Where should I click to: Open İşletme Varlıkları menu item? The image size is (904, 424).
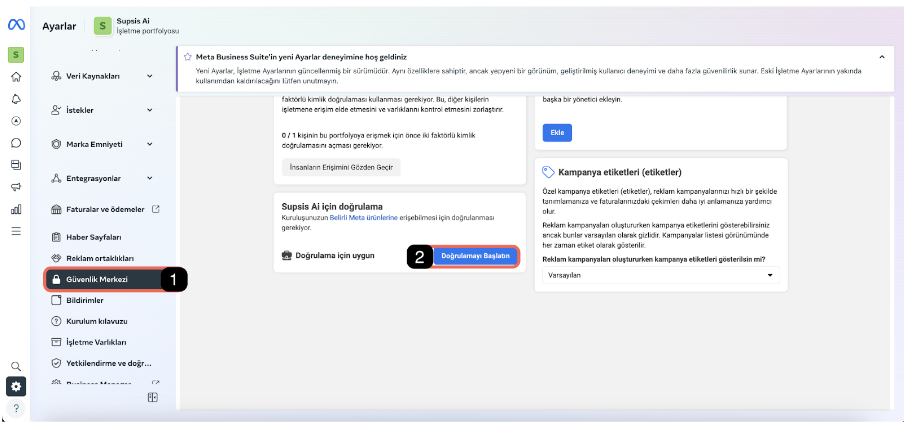(x=88, y=342)
